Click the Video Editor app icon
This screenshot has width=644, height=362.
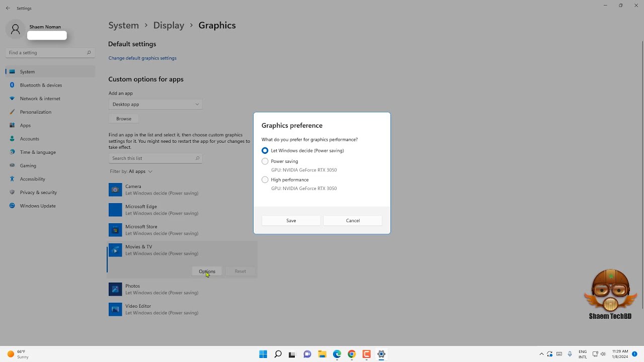point(115,309)
